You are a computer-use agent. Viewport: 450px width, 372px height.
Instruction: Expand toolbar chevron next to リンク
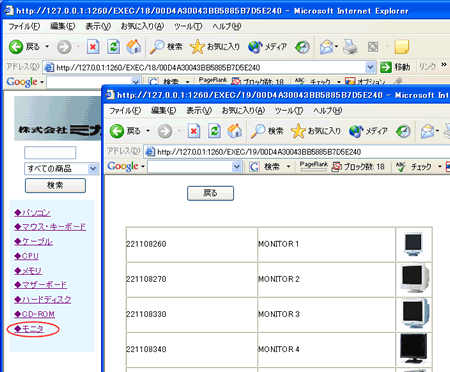(x=444, y=65)
